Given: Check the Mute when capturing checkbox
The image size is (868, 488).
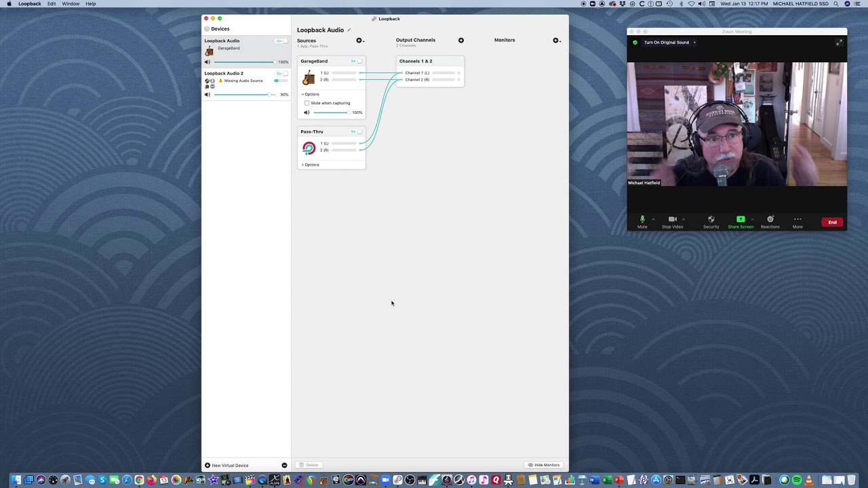Looking at the screenshot, I should coord(307,103).
